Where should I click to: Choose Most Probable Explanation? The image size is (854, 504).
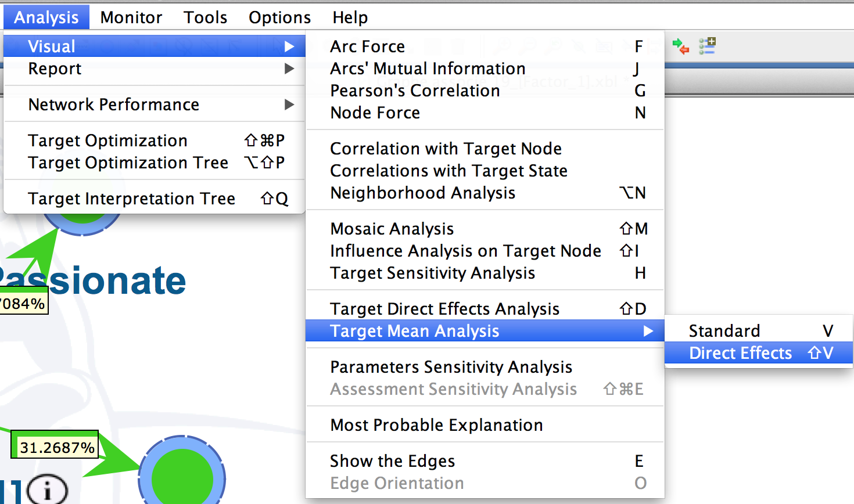485,425
